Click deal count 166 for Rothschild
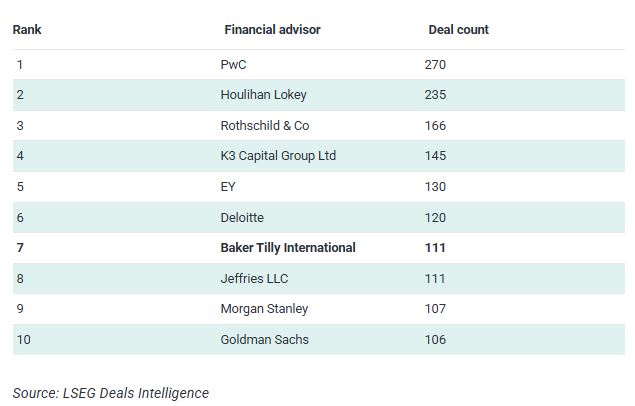The image size is (635, 406). pyautogui.click(x=435, y=126)
